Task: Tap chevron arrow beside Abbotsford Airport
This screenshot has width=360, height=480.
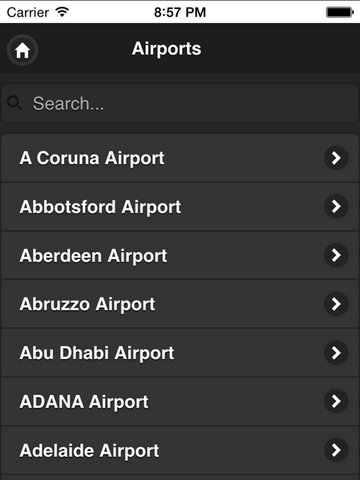Action: pyautogui.click(x=336, y=207)
